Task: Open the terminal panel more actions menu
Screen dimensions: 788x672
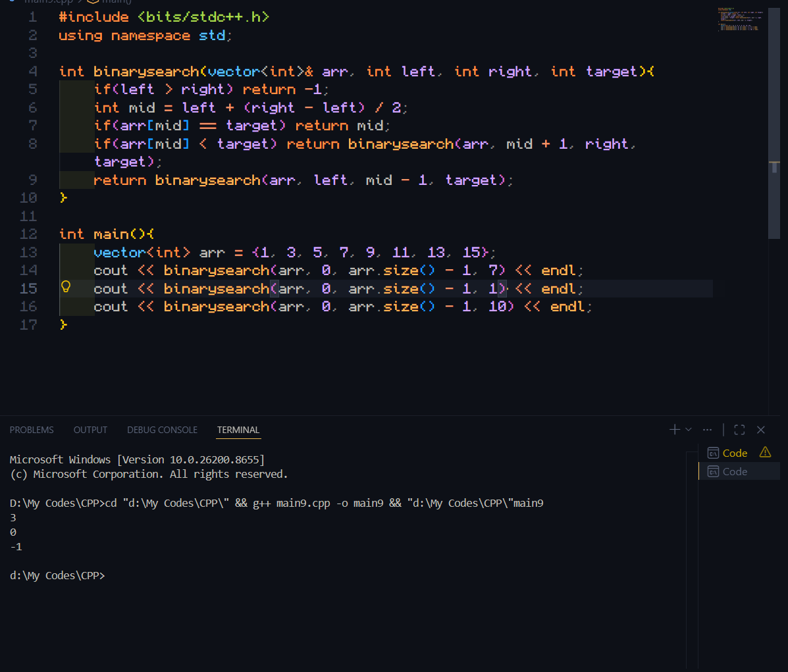Action: coord(707,430)
